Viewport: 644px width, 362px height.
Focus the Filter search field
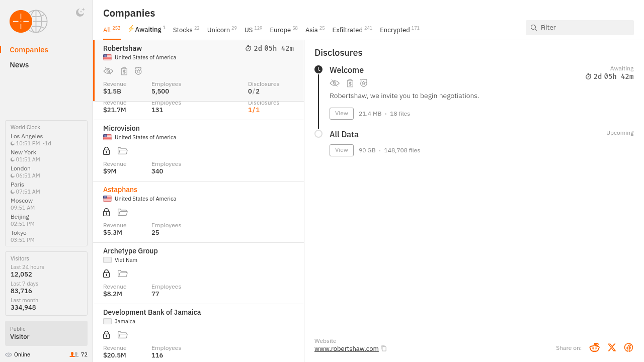point(580,28)
